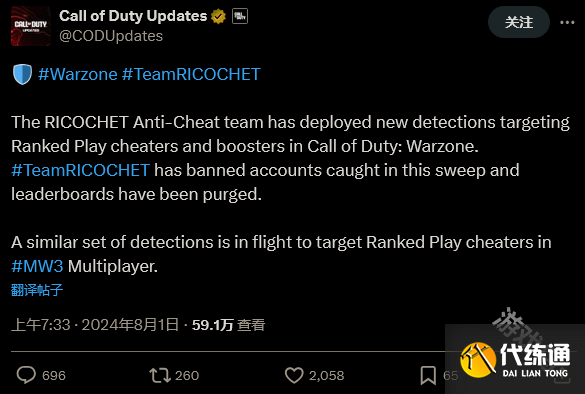The width and height of the screenshot is (585, 394).
Task: View the 59.1万 查看 view count
Action: (228, 325)
